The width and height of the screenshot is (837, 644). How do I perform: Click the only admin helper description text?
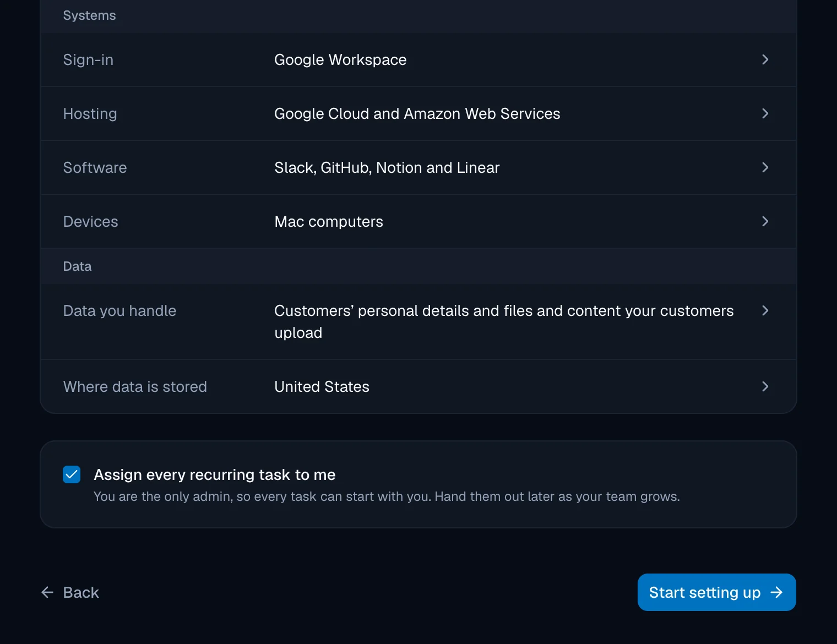pos(387,496)
